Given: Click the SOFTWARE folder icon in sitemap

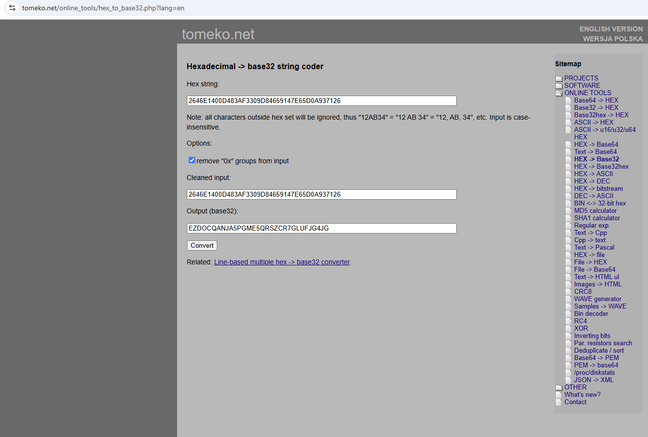Looking at the screenshot, I should [559, 86].
